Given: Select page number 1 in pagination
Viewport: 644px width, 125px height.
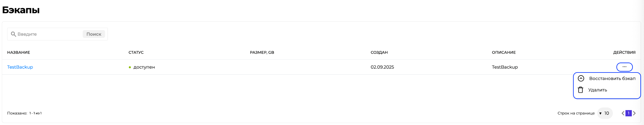Looking at the screenshot, I should pyautogui.click(x=628, y=113).
